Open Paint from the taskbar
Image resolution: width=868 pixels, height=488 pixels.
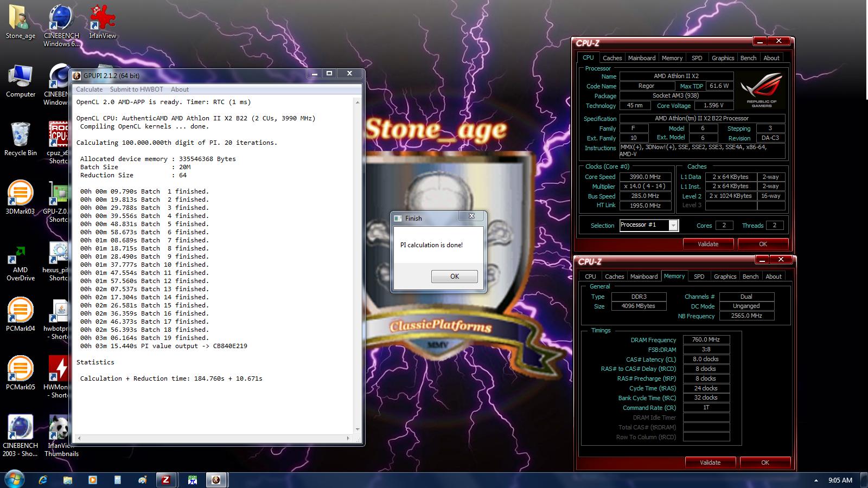142,480
